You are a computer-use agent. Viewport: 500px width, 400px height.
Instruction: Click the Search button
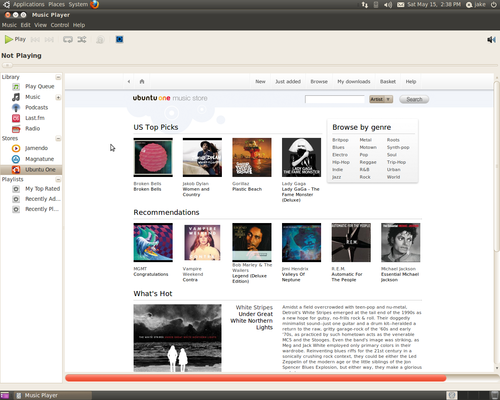[x=414, y=99]
